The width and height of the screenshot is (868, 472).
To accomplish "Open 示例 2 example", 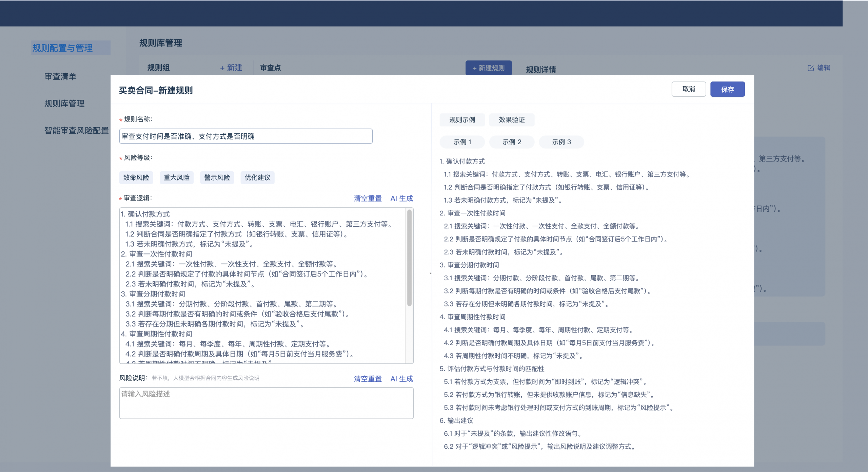I will coord(511,142).
